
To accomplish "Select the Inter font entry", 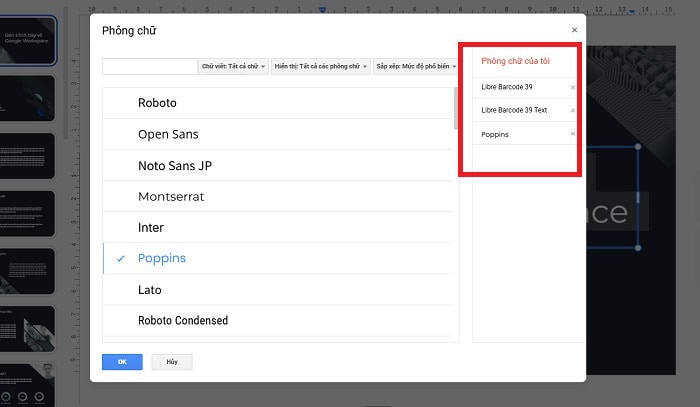I will 151,228.
